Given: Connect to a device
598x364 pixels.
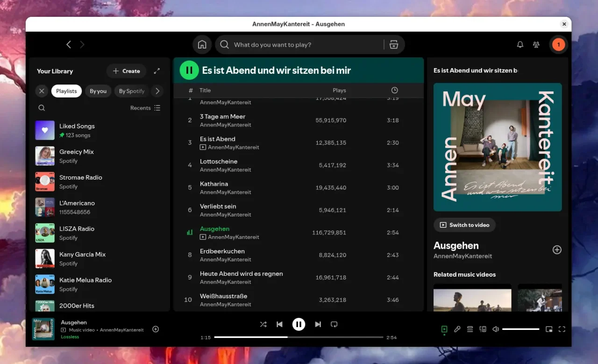Looking at the screenshot, I should pos(483,329).
